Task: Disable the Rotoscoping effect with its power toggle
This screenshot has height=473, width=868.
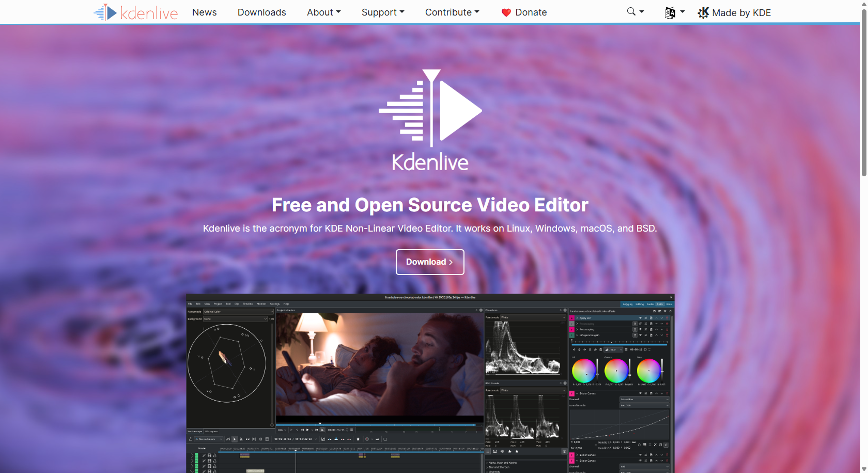Action: pos(636,329)
